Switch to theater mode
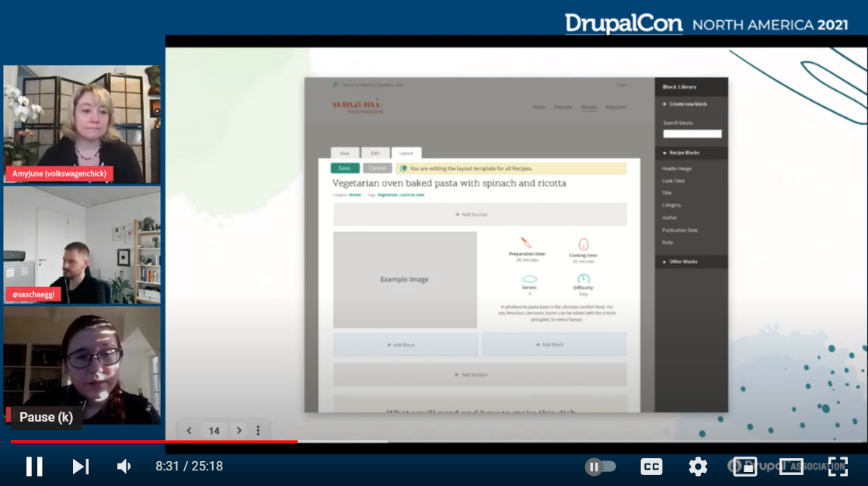 (792, 467)
